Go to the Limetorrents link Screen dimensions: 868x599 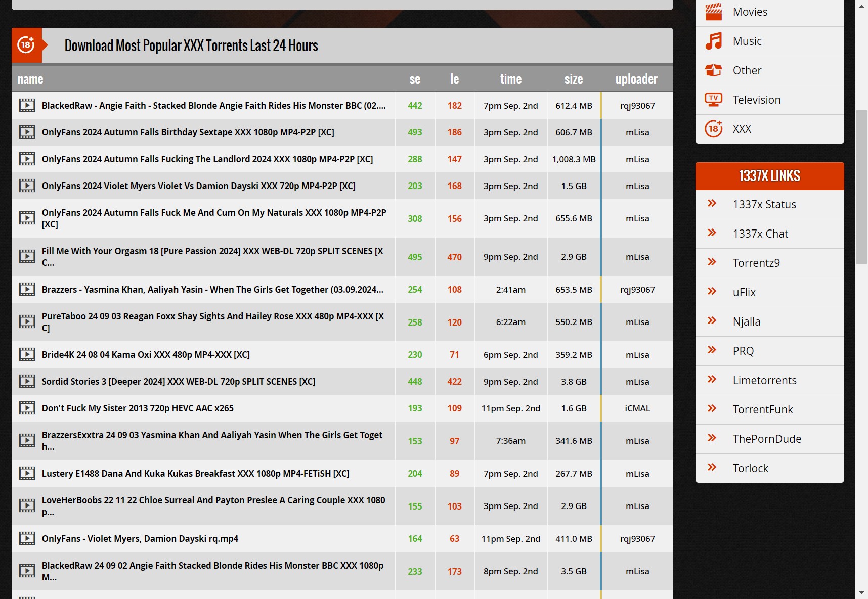click(x=764, y=381)
